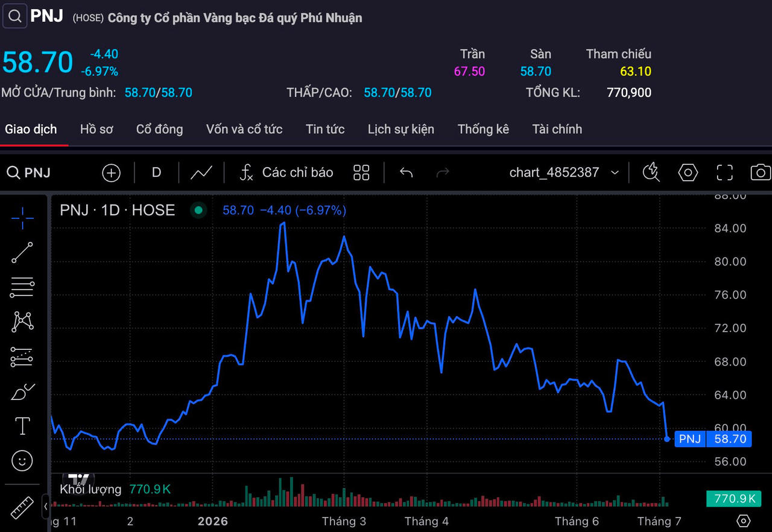Click the undo arrow in chart toolbar
This screenshot has width=772, height=532.
coord(407,173)
